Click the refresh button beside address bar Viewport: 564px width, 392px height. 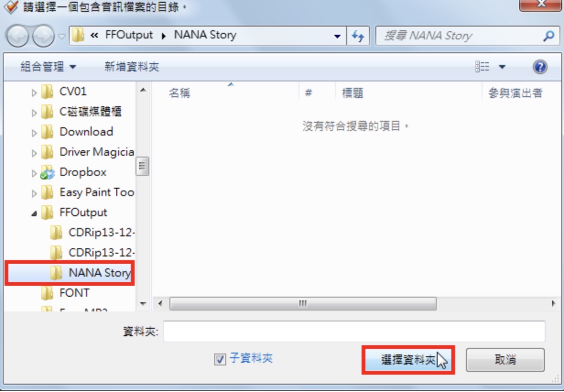(358, 36)
